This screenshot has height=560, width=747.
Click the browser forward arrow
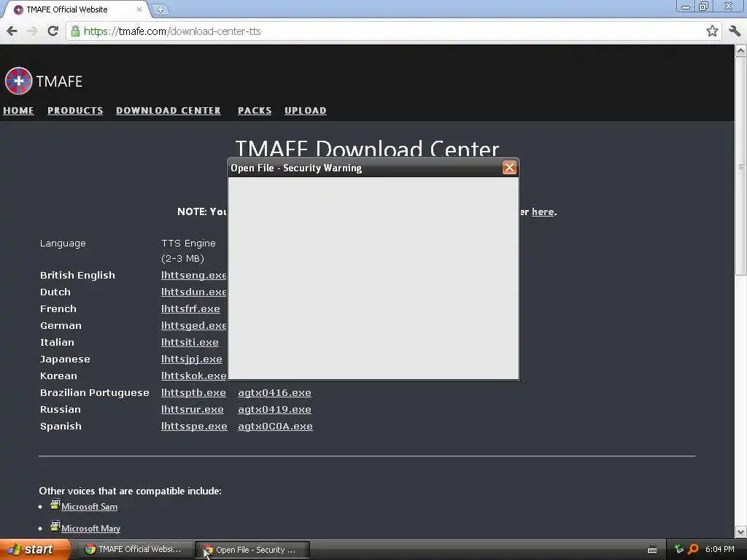(32, 31)
